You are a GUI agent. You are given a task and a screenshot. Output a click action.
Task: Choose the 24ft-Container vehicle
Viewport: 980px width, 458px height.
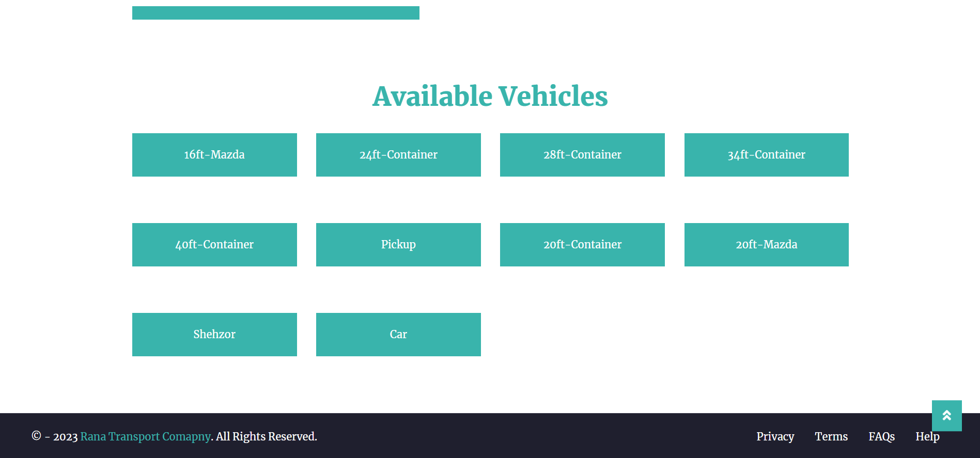[x=398, y=155]
